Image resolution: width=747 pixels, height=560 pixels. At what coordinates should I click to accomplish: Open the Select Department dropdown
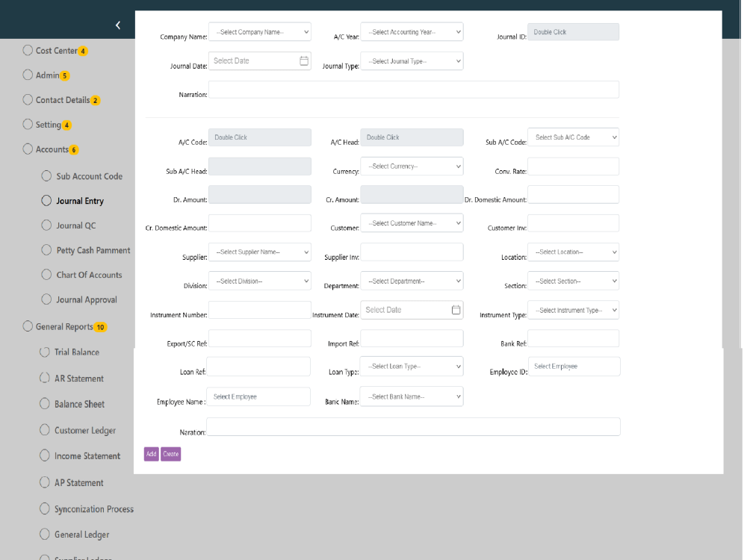(x=412, y=281)
